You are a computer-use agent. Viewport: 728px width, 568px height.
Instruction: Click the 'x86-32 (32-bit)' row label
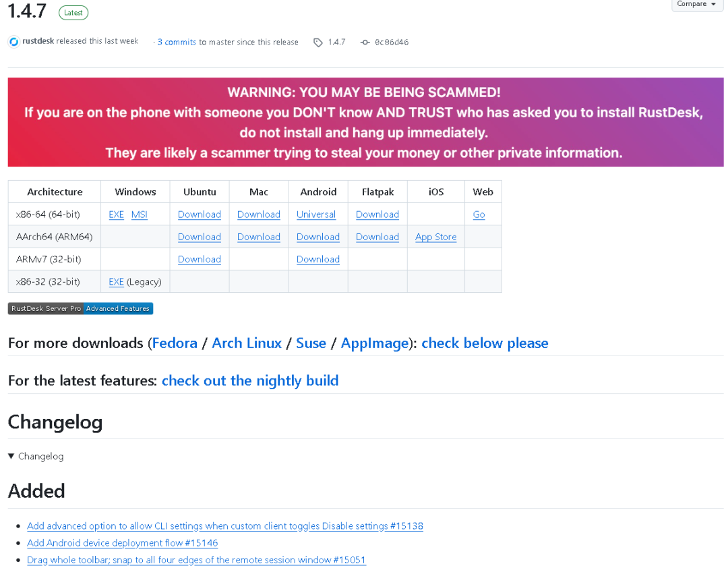coord(48,282)
